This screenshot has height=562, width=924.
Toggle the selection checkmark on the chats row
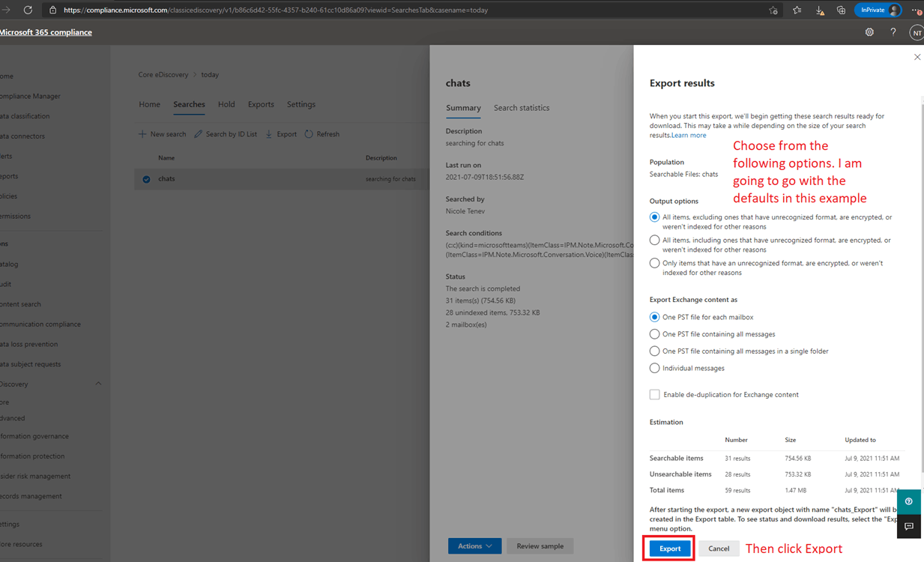(x=146, y=179)
